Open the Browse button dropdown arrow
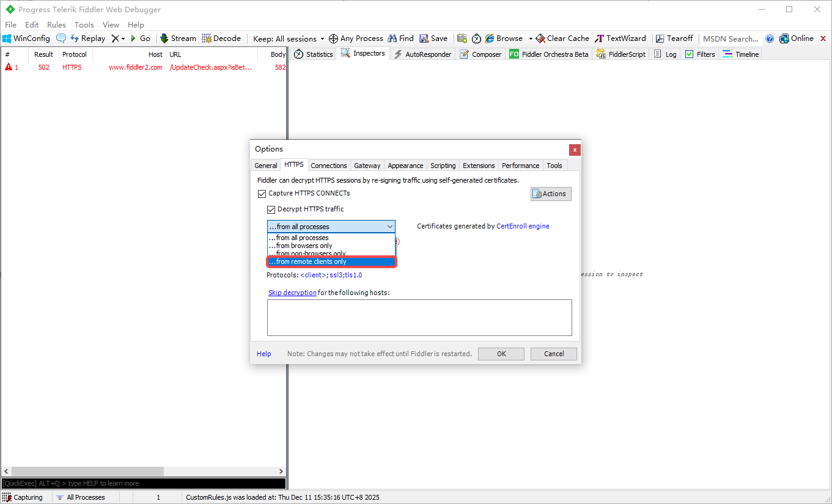The width and height of the screenshot is (832, 504). 531,38
